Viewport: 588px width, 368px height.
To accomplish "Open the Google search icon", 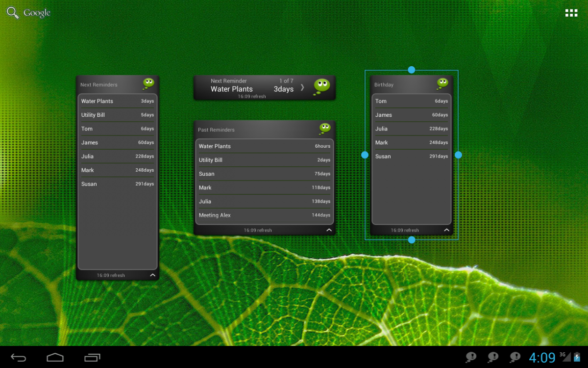I will pos(13,13).
